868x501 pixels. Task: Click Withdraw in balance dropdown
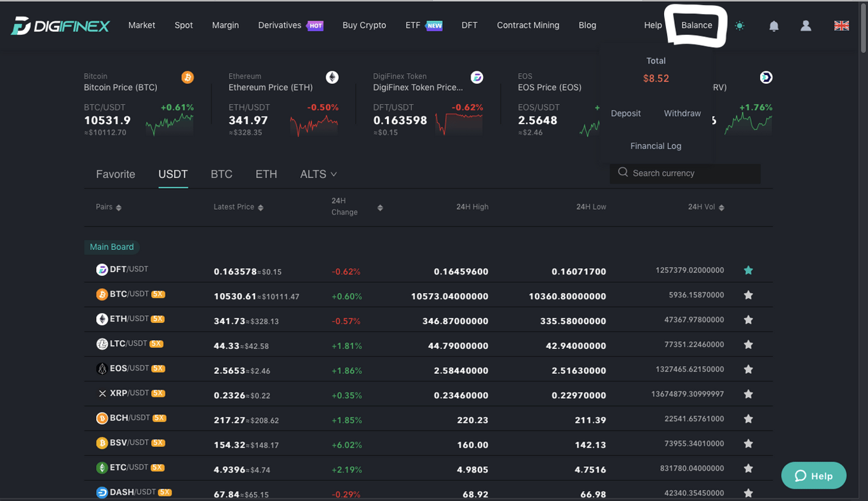click(x=682, y=113)
